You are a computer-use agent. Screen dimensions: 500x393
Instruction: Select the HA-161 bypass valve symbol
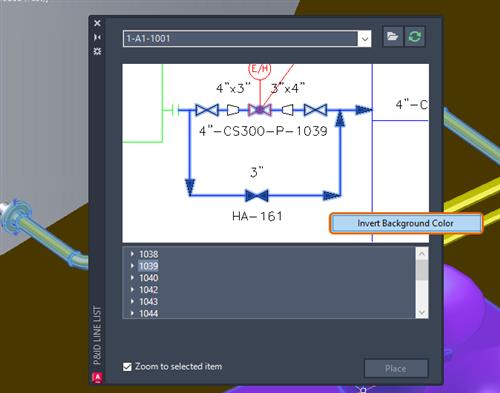257,196
